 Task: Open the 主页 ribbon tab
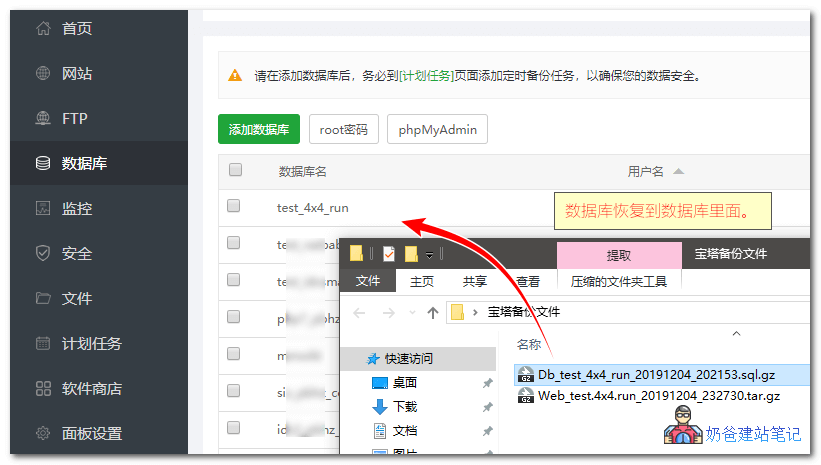[x=421, y=282]
